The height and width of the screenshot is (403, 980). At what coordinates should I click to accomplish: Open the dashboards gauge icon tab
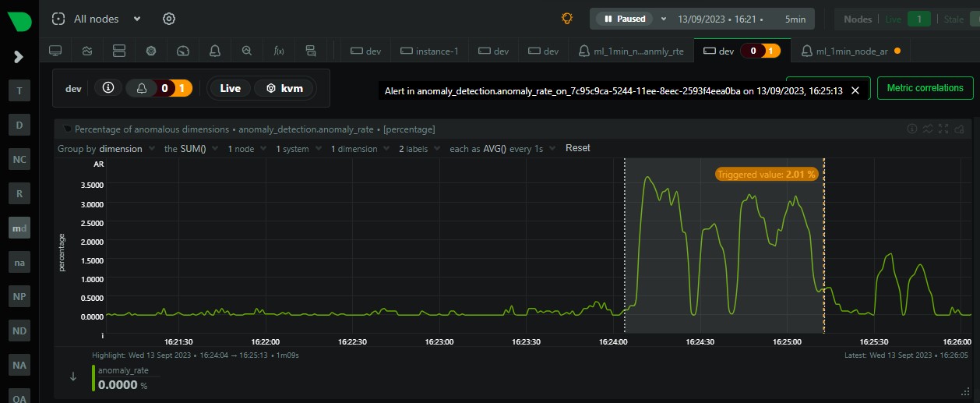(183, 51)
